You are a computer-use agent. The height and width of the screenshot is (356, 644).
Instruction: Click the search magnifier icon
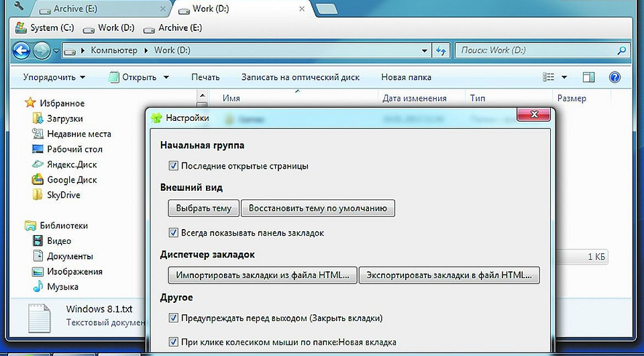coord(622,50)
